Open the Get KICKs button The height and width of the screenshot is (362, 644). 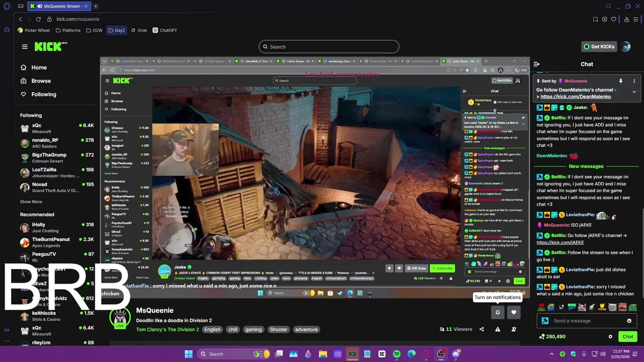pyautogui.click(x=599, y=47)
